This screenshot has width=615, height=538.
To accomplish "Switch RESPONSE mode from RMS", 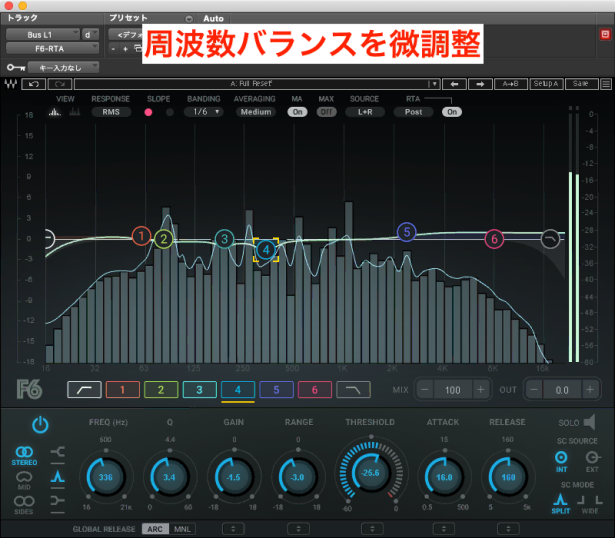I will tap(111, 112).
